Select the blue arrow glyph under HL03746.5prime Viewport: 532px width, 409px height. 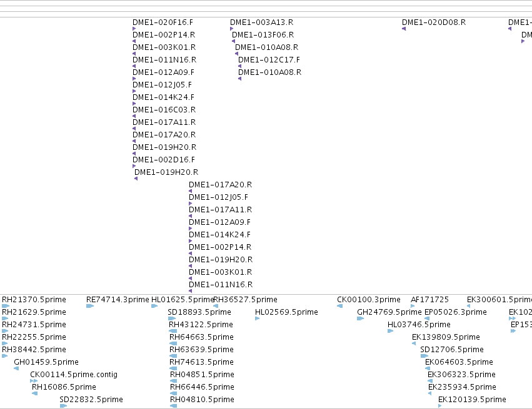coord(391,331)
